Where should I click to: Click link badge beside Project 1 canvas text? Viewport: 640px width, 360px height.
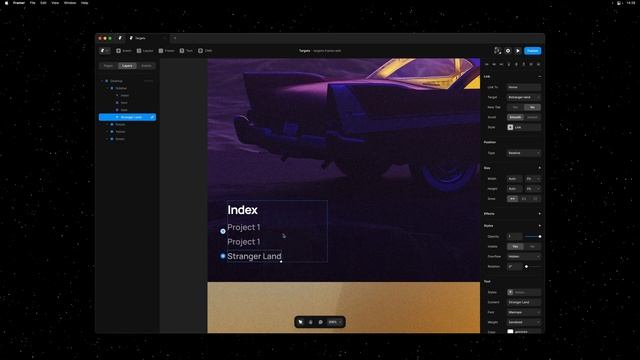point(223,231)
